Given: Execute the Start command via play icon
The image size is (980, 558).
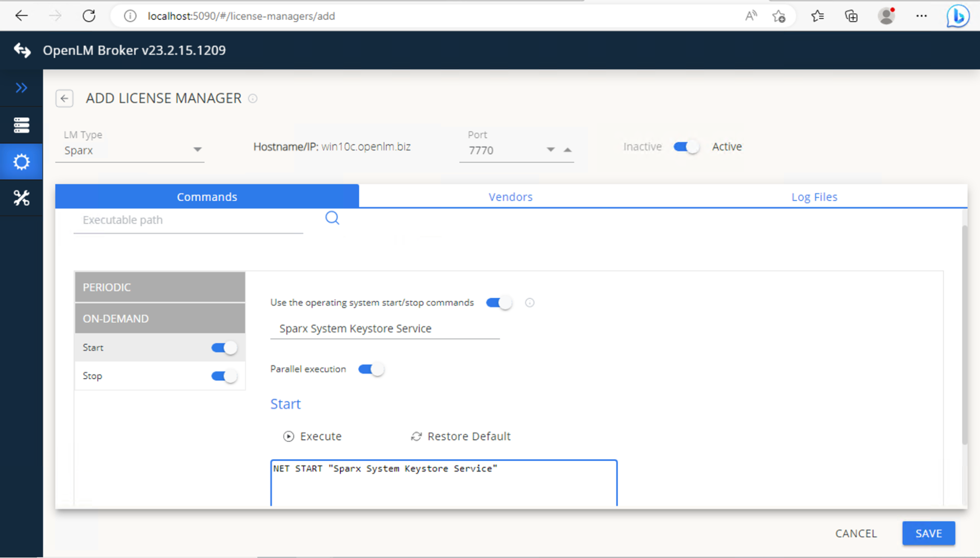Looking at the screenshot, I should pyautogui.click(x=288, y=436).
